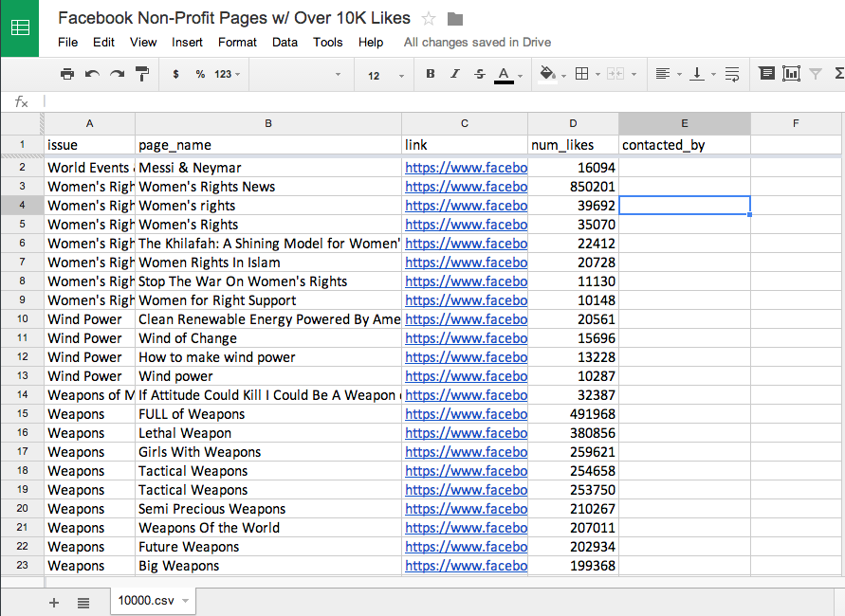Select the page_name header cell

tap(267, 145)
